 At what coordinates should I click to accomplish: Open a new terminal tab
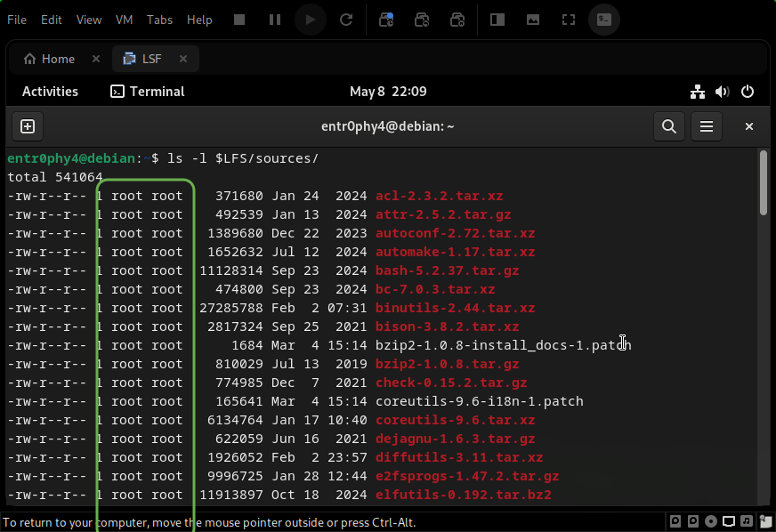tap(27, 126)
